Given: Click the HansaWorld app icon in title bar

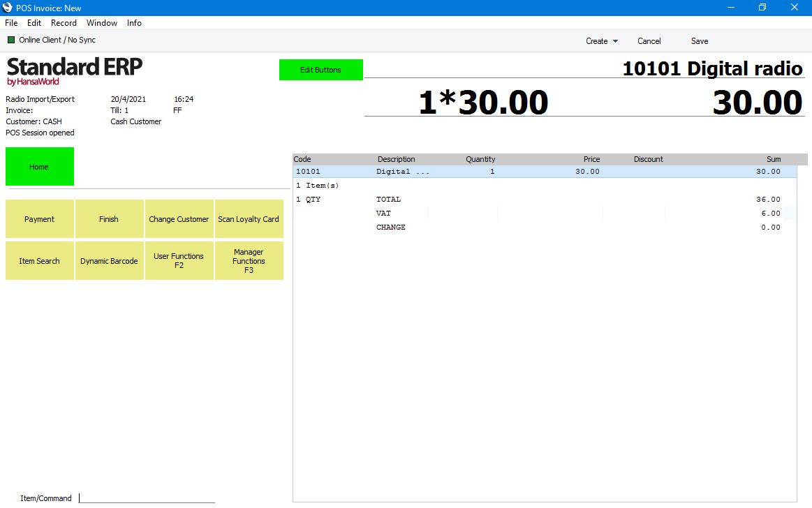Looking at the screenshot, I should coord(7,7).
